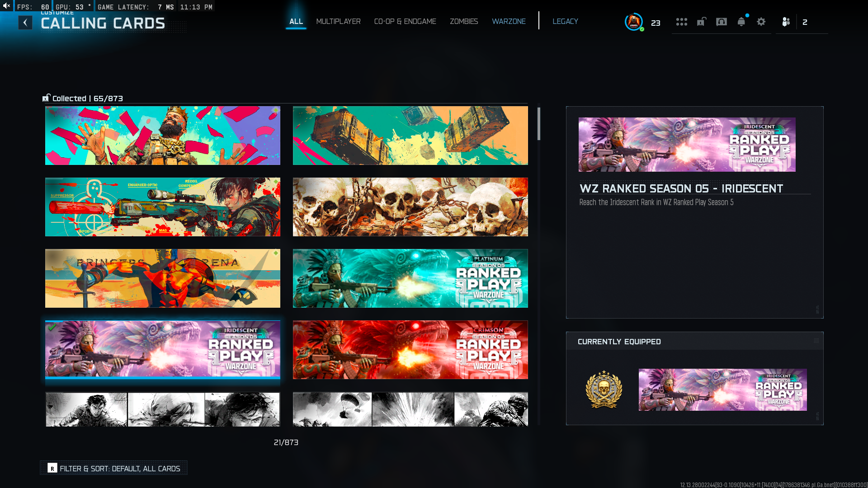Click the "CURRENTLY EQUIPPED" header
The width and height of the screenshot is (868, 488).
(x=619, y=342)
